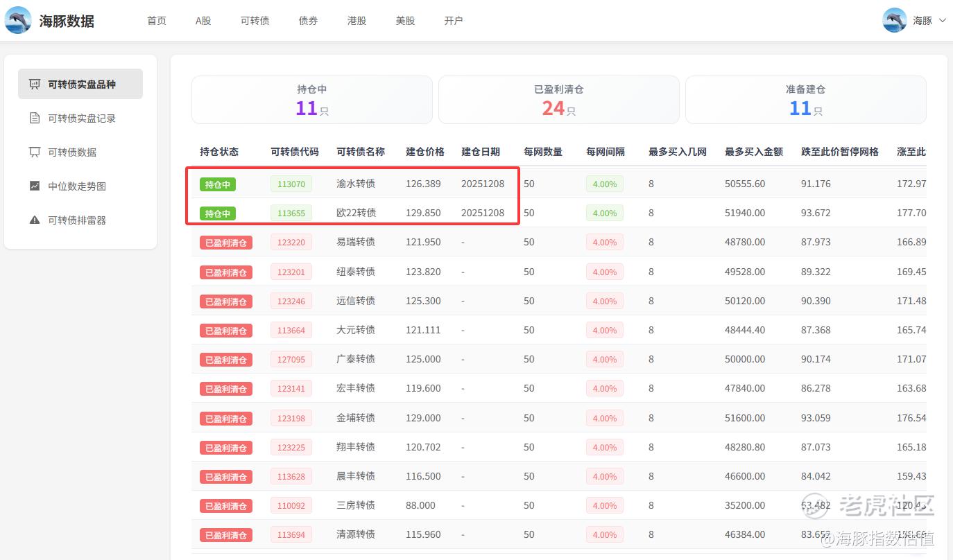
Task: Click the 最多买入几网 column header
Action: (678, 151)
